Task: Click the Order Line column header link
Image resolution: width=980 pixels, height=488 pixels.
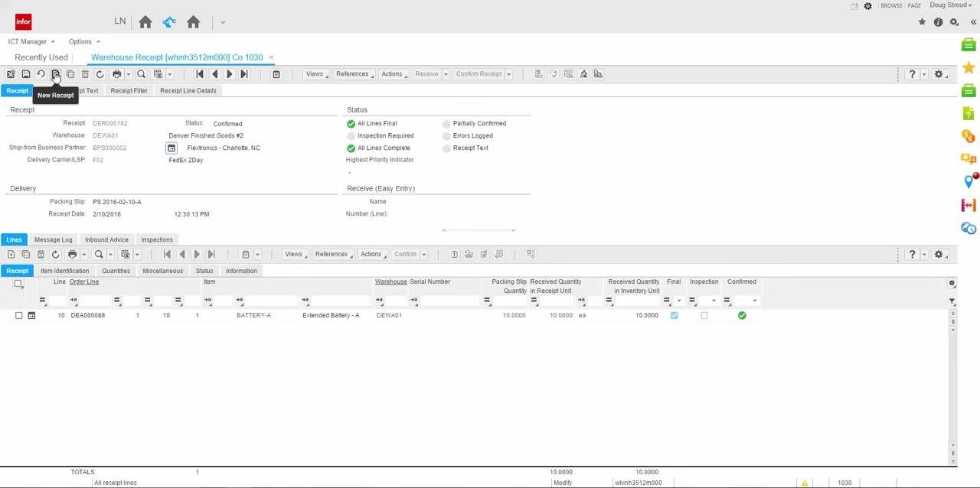Action: coord(84,281)
